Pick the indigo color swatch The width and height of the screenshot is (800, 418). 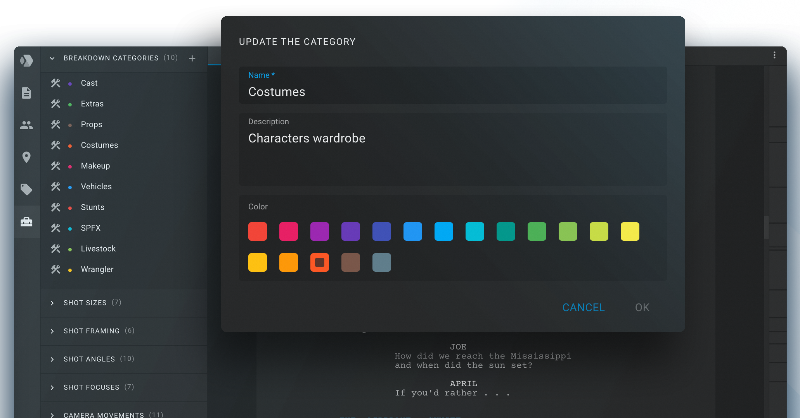(x=382, y=231)
